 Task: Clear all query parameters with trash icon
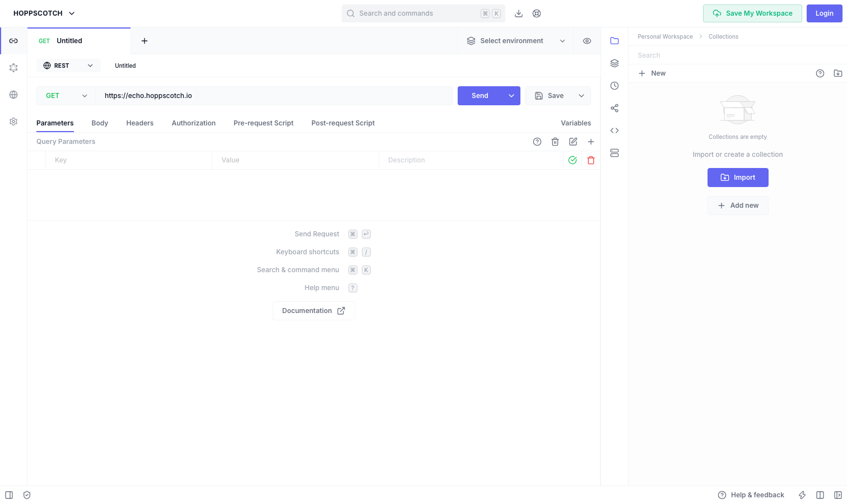pos(555,142)
